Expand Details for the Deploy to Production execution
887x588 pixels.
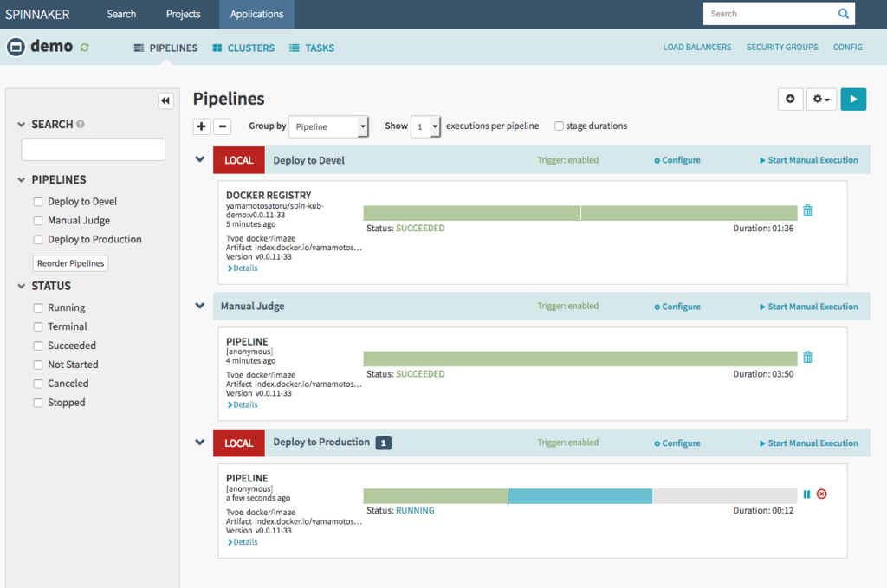(x=243, y=541)
